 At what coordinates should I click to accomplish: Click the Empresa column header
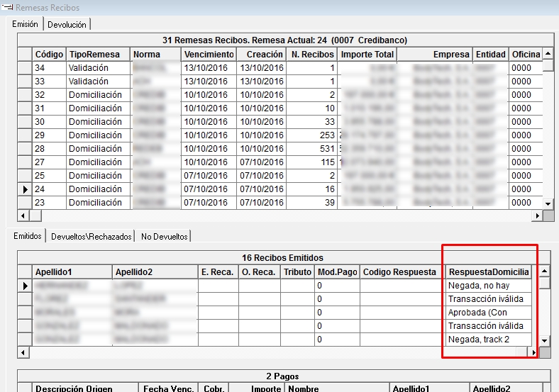(x=435, y=54)
